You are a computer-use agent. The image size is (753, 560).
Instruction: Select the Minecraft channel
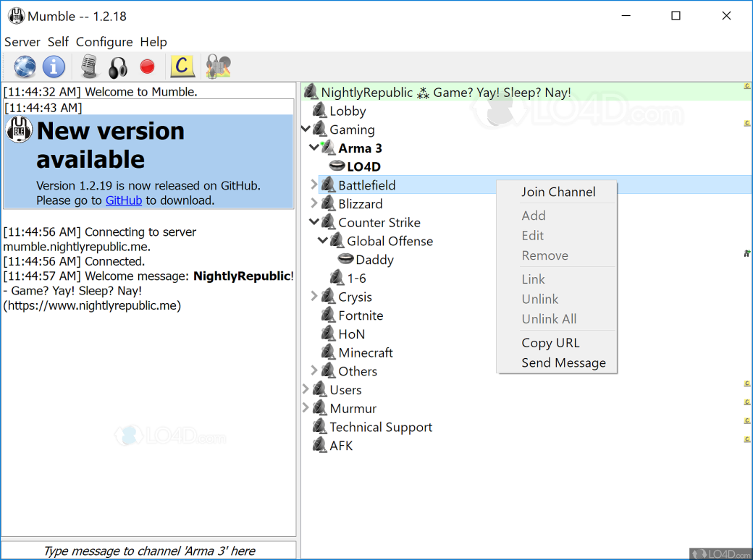coord(366,352)
